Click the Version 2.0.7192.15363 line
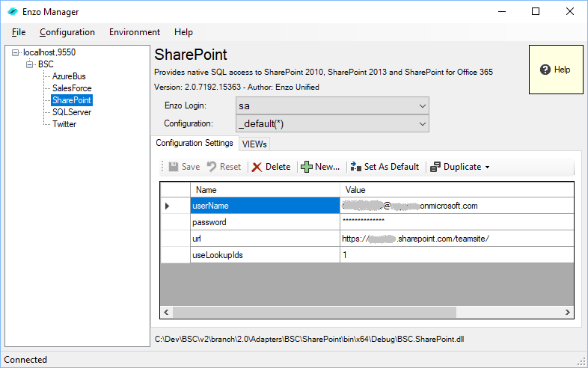This screenshot has width=588, height=368. [x=236, y=87]
